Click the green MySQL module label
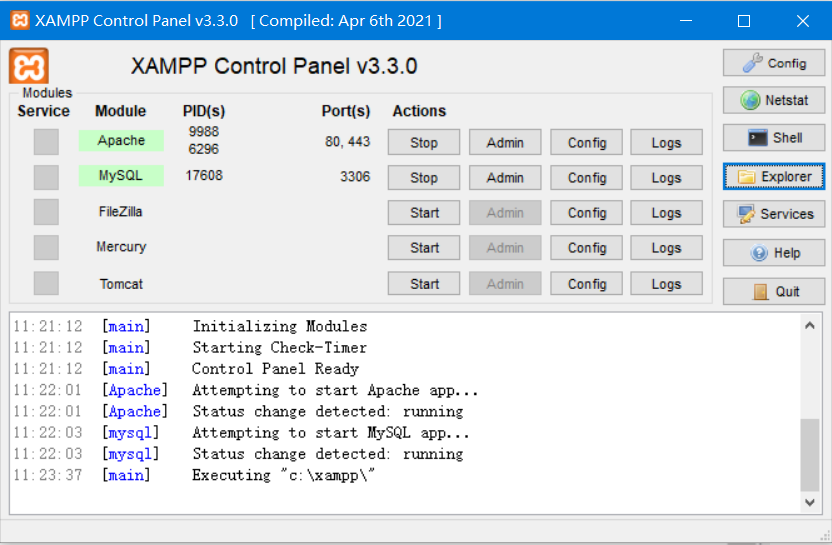The height and width of the screenshot is (545, 832). (x=121, y=176)
